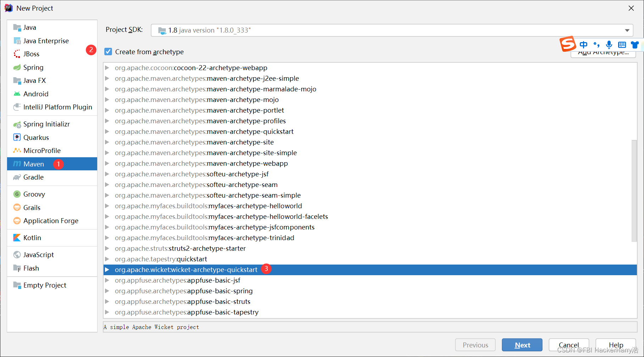Select Empty Project option
Screen dimensions: 644x357
(52, 285)
